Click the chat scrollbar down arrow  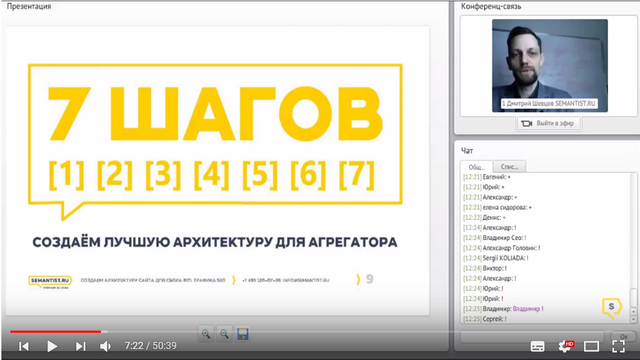(633, 320)
